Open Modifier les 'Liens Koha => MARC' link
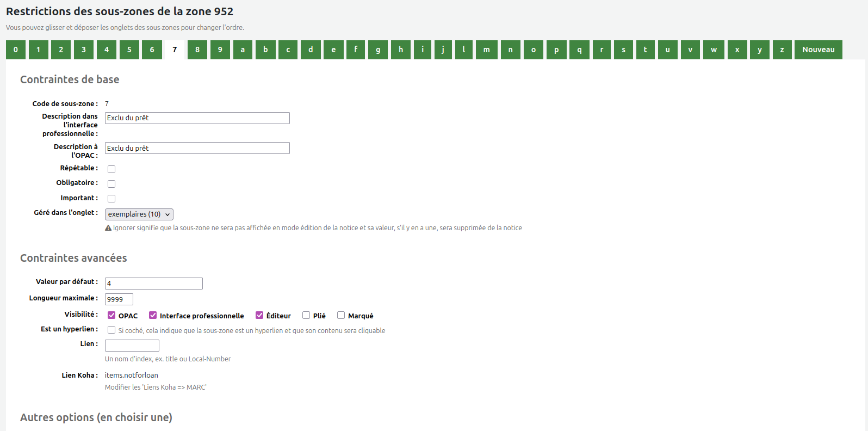Viewport: 868px width, 431px height. 156,387
